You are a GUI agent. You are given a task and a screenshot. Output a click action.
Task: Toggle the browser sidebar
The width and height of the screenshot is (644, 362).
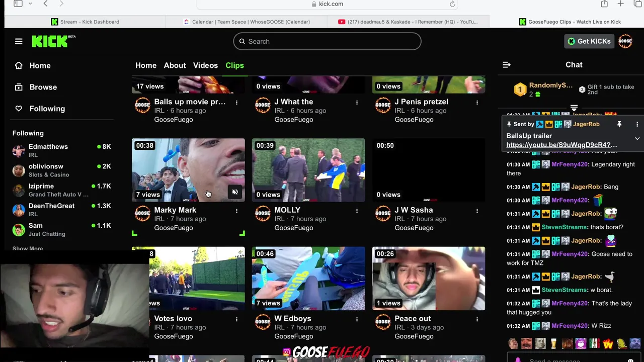coord(18,4)
